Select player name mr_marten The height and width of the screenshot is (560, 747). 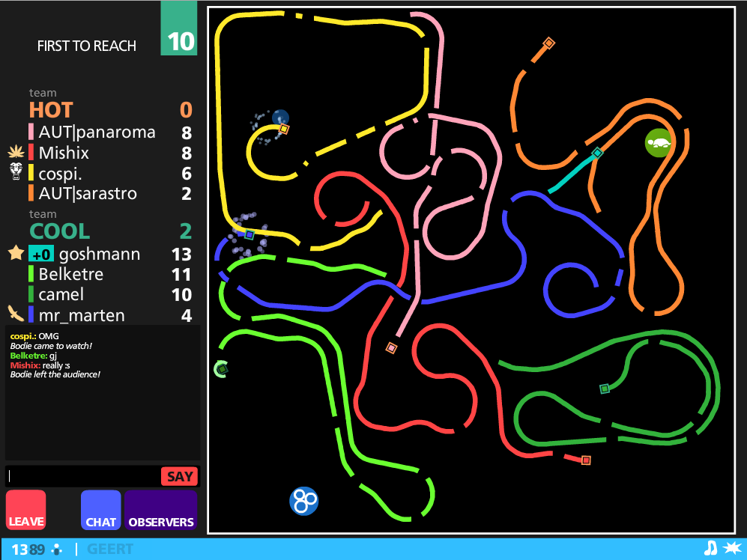point(82,316)
